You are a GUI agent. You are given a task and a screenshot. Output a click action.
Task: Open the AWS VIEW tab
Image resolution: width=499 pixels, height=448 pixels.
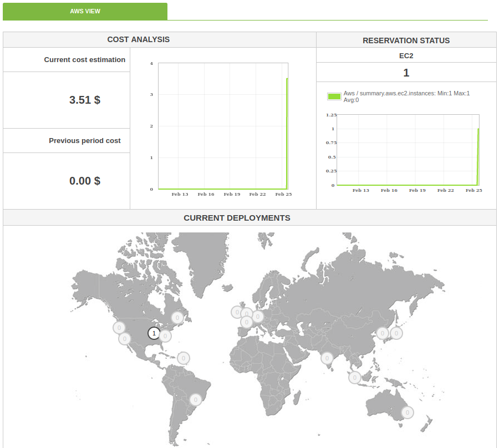point(85,12)
